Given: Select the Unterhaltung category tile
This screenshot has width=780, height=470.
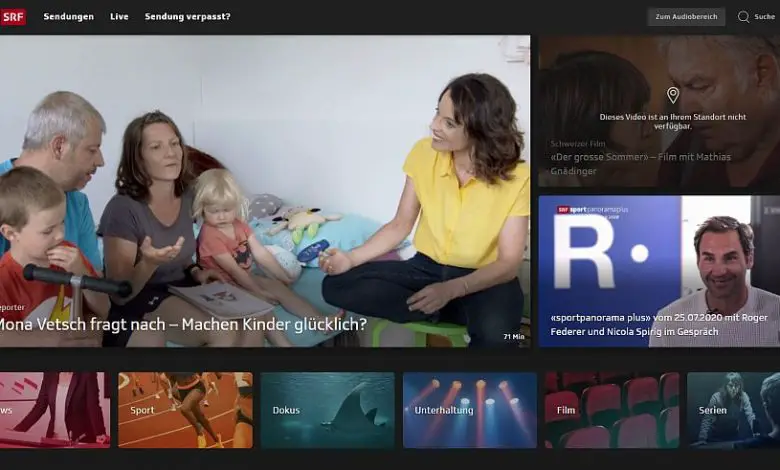Looking at the screenshot, I should coord(470,410).
